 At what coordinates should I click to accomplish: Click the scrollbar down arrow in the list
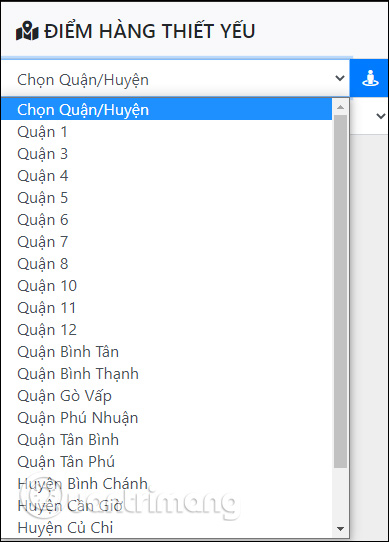[x=340, y=529]
